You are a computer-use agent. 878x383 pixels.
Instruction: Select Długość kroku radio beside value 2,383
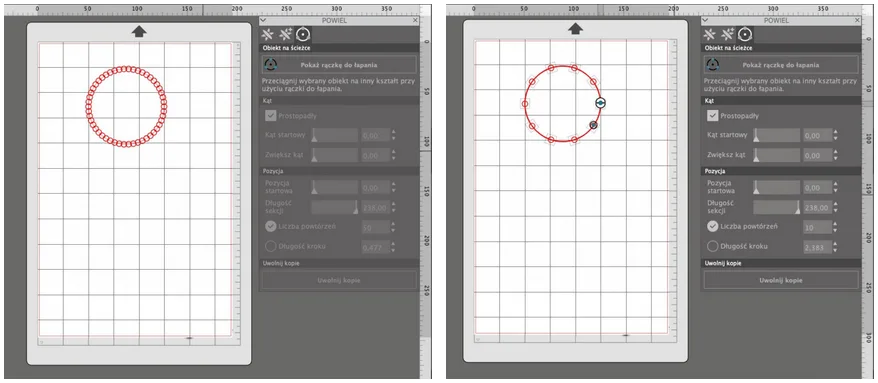tap(712, 246)
